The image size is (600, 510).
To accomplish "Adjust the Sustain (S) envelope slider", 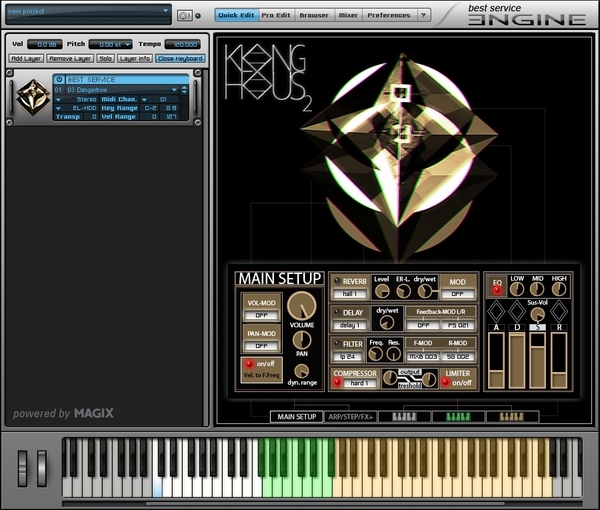I will click(x=538, y=360).
